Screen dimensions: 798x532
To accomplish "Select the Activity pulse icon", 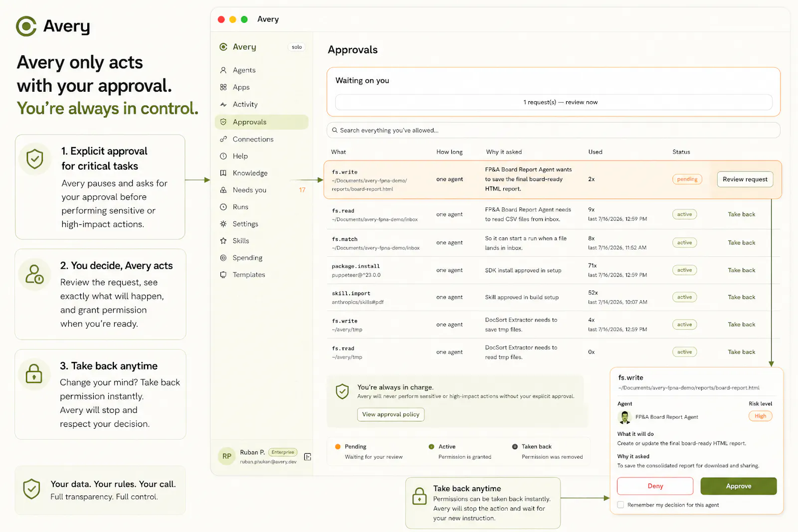I will (223, 105).
